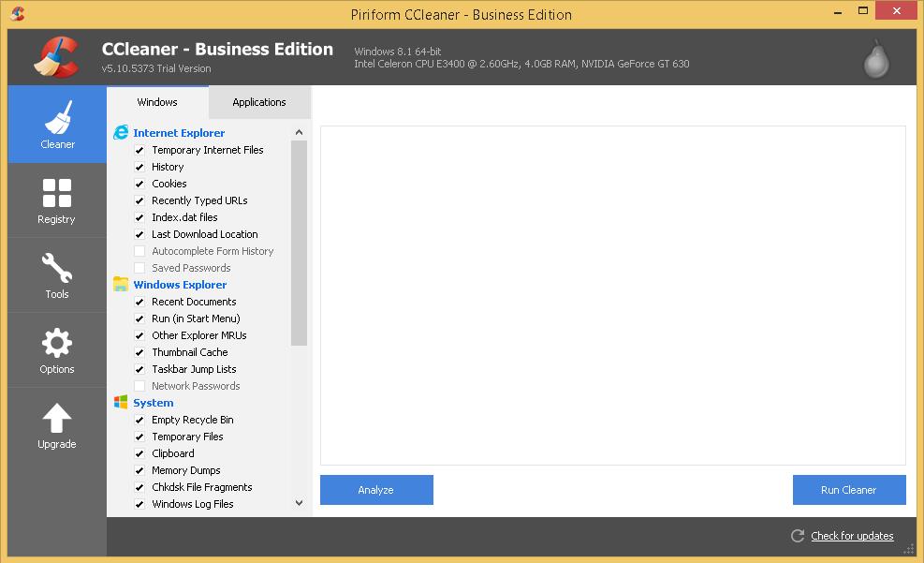This screenshot has height=563, width=924.
Task: Uncheck Temporary Internet Files
Action: point(139,150)
